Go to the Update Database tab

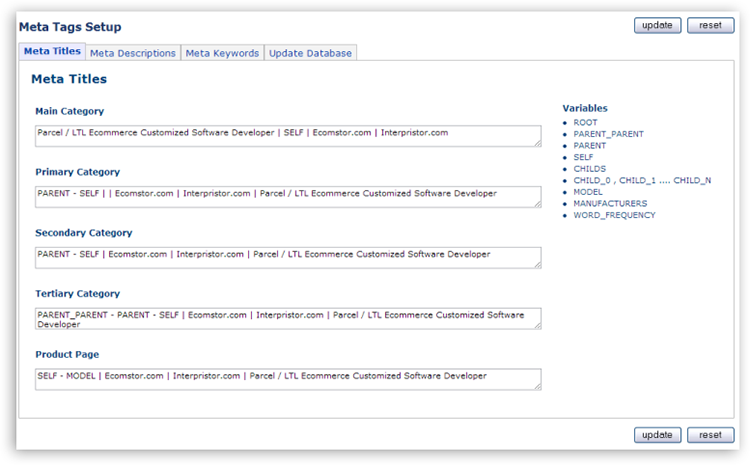(x=310, y=53)
